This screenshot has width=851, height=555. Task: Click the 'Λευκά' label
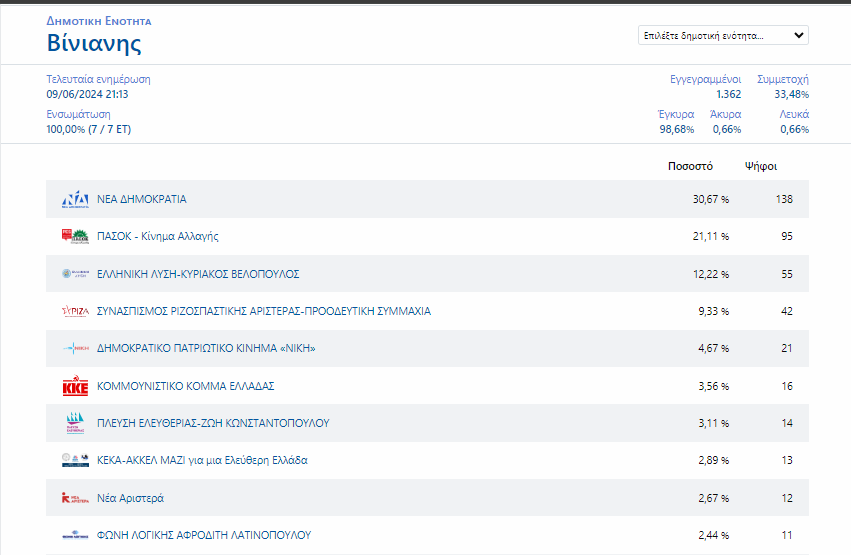794,114
